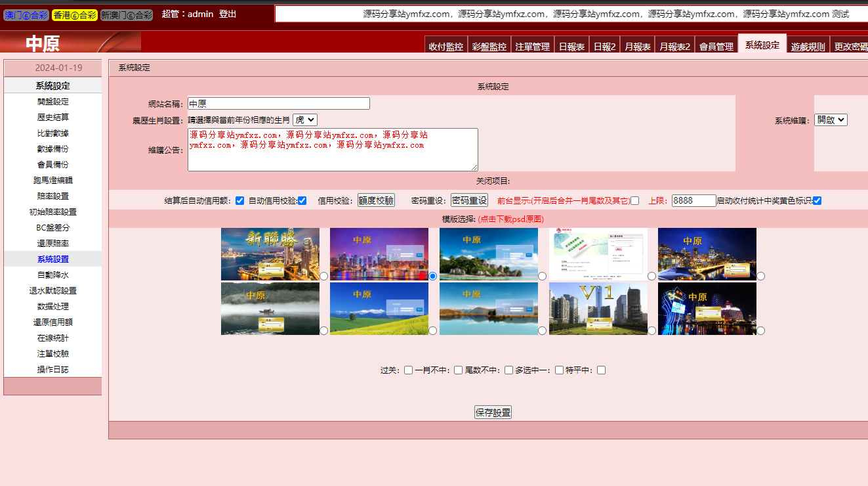Viewport: 868px width, 486px height.
Task: Click the 登出 logout link
Action: click(x=228, y=14)
